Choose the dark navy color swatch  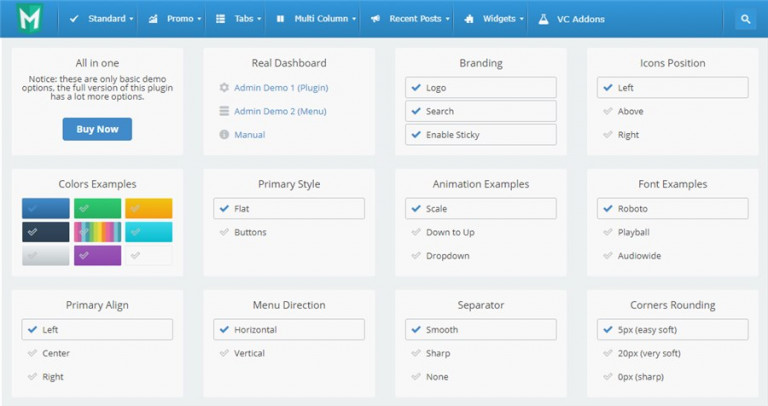pyautogui.click(x=46, y=232)
